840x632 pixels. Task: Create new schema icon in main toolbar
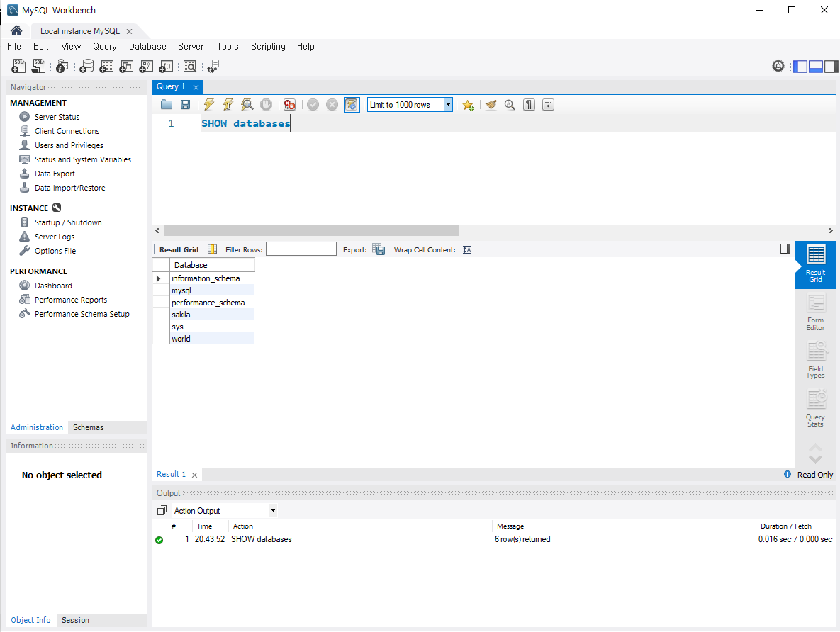point(86,66)
